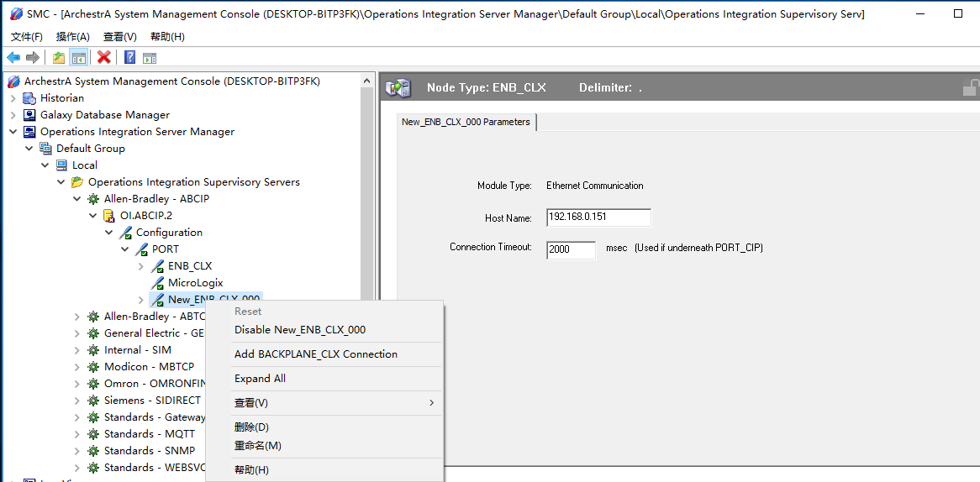980x482 pixels.
Task: Choose Disable New_ENB_CLX_000 from context menu
Action: pos(299,330)
